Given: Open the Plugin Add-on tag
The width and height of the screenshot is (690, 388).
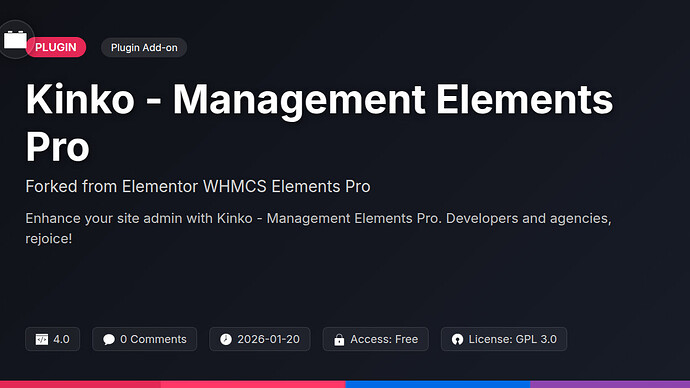Looking at the screenshot, I should [x=144, y=48].
